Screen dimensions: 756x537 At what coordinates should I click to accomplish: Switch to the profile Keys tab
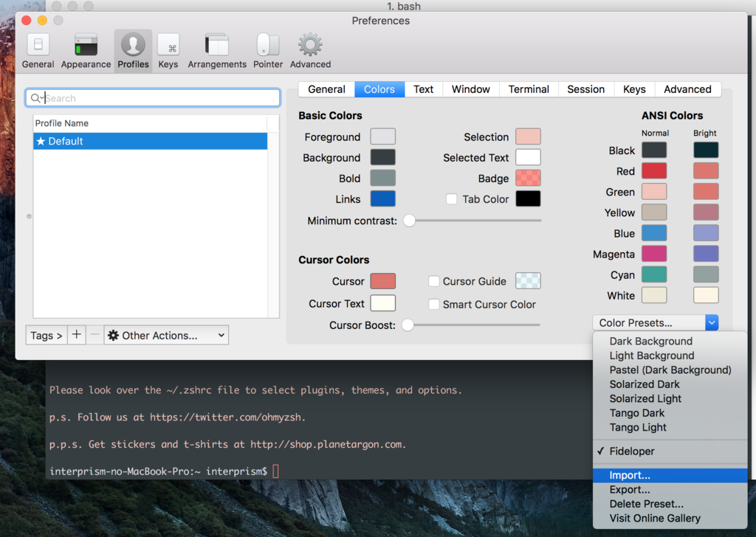pos(634,89)
